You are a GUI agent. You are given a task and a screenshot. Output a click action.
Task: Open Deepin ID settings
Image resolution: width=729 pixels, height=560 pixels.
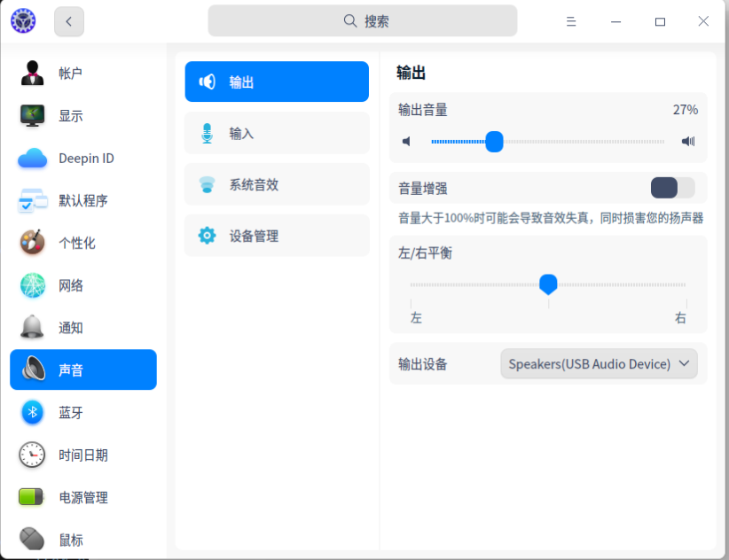[x=32, y=158]
